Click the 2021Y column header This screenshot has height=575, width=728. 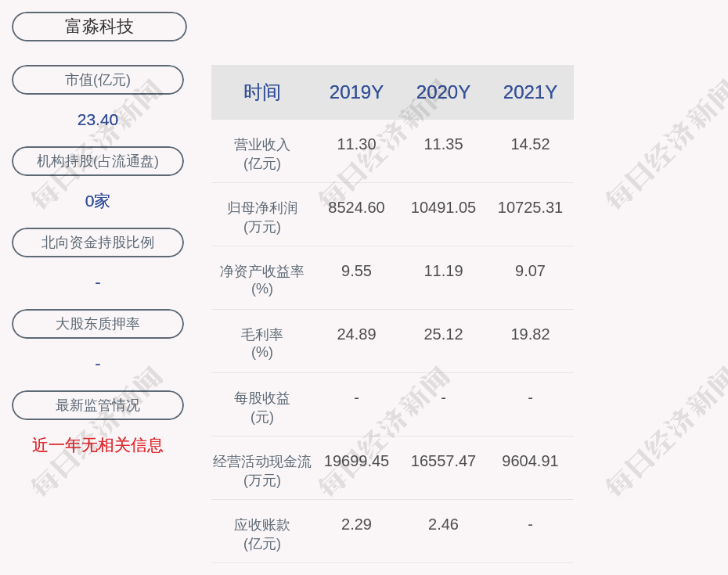coord(530,92)
